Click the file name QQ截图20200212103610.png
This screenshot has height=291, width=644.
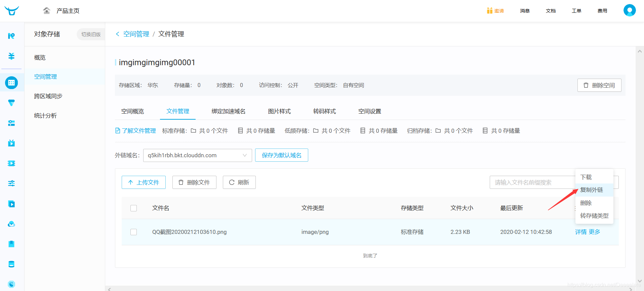tap(189, 232)
